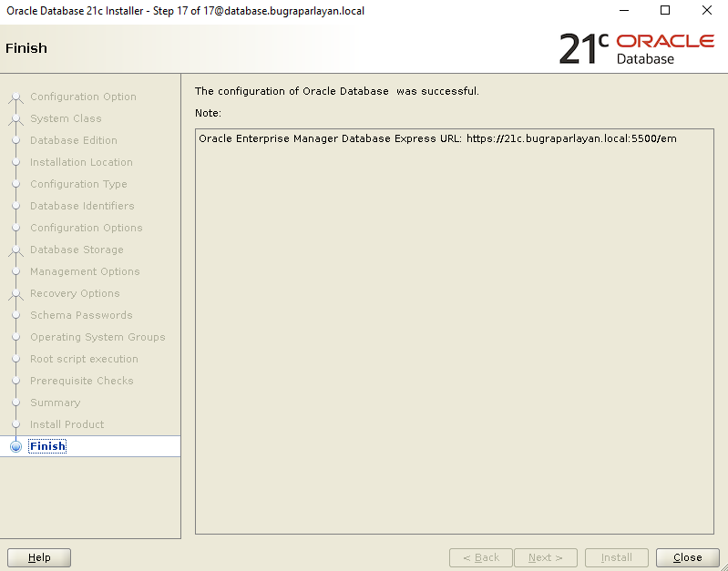Select the Installation Location step

tap(81, 162)
